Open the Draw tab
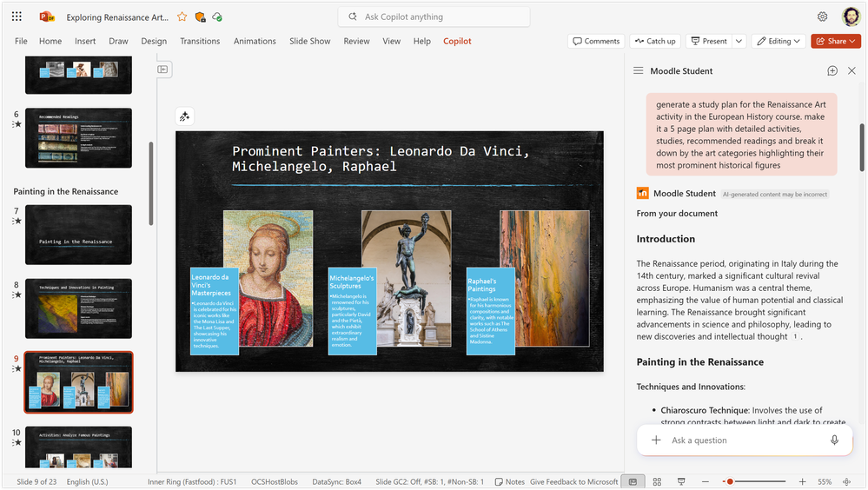This screenshot has height=490, width=868. click(x=118, y=41)
